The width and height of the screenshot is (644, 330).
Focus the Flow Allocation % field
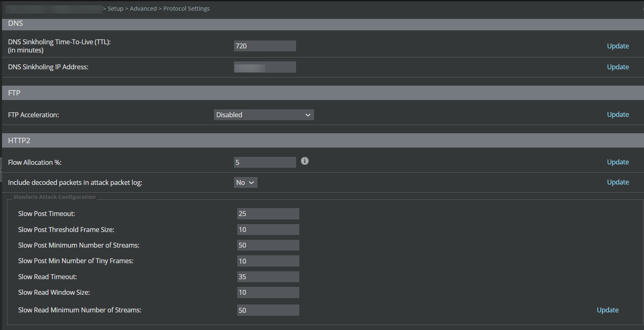point(265,162)
